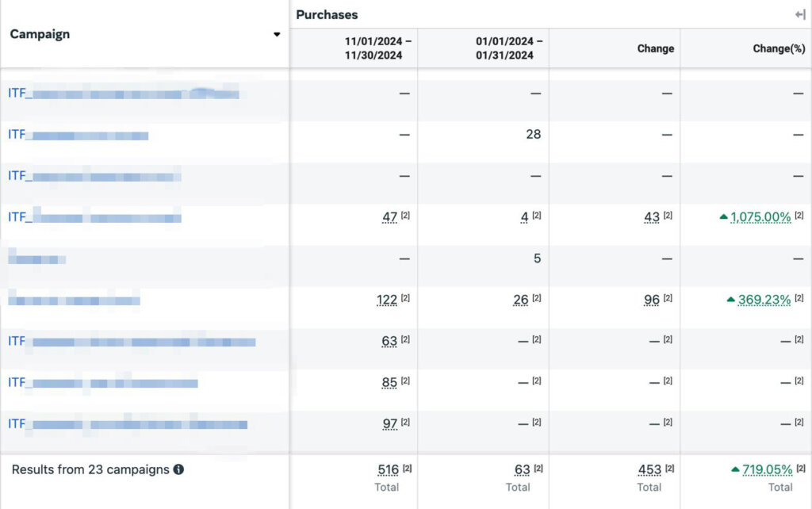The width and height of the screenshot is (812, 509).
Task: Click the 516 total purchases value
Action: (388, 470)
